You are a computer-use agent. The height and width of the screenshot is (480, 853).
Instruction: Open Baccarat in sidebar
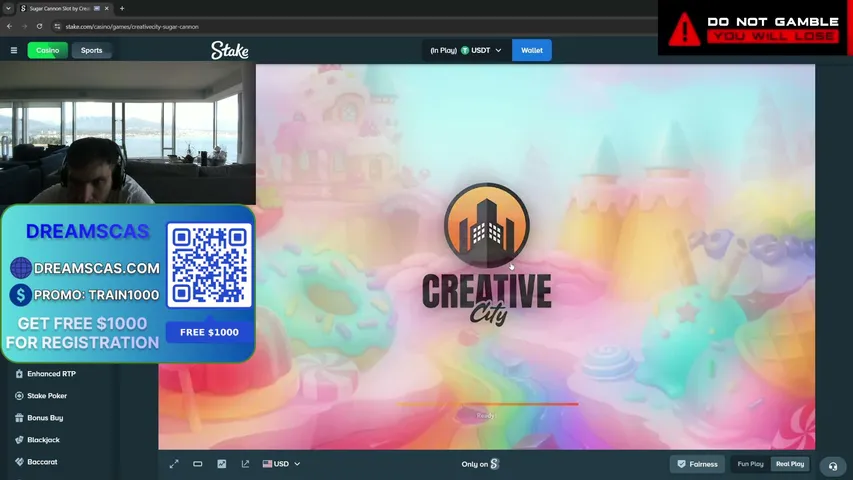(42, 462)
